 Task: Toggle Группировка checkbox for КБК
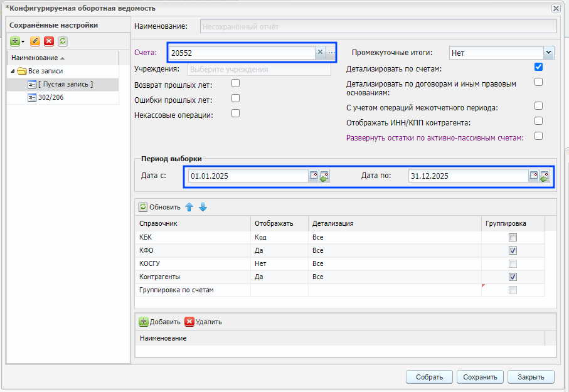(513, 237)
